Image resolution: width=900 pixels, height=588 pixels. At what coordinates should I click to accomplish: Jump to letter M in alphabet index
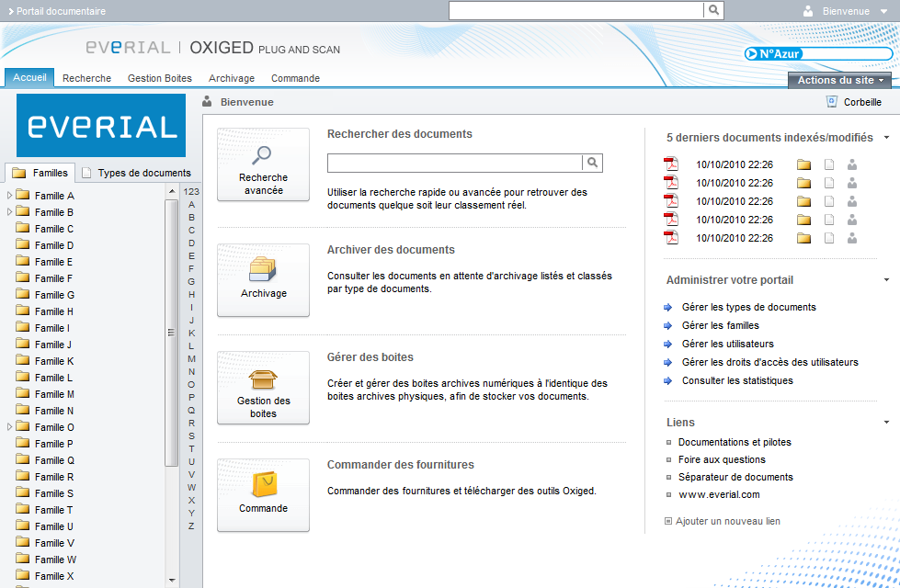191,358
